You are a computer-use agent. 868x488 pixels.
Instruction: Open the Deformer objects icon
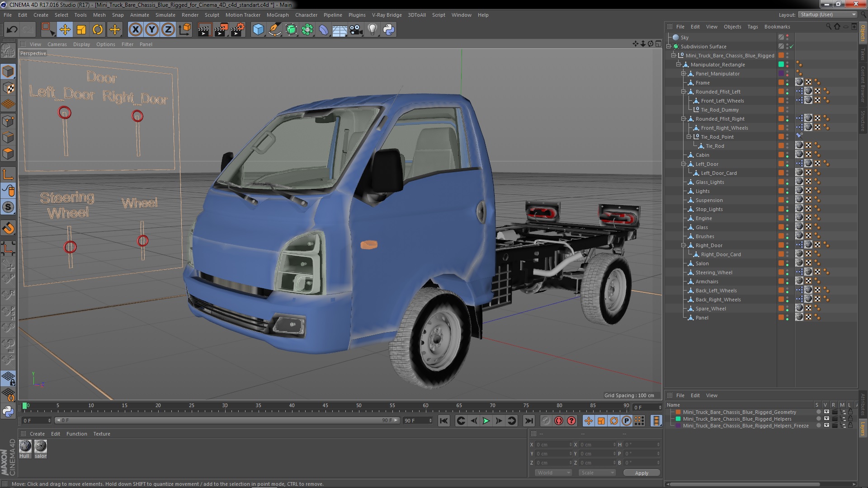324,30
